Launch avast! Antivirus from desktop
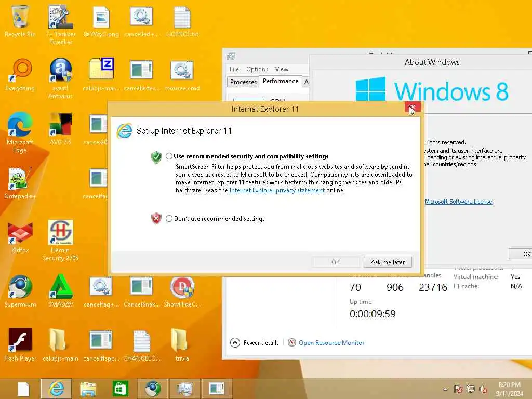The height and width of the screenshot is (399, 532). tap(60, 79)
